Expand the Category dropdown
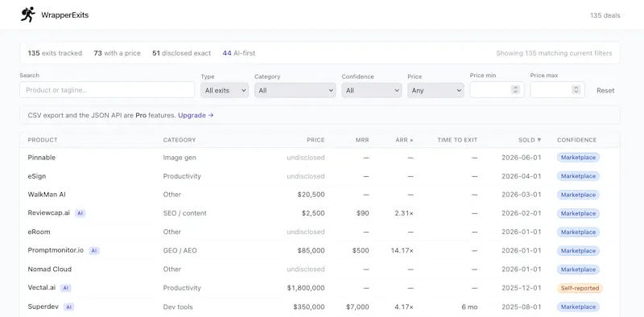Image resolution: width=644 pixels, height=317 pixels. pos(295,90)
